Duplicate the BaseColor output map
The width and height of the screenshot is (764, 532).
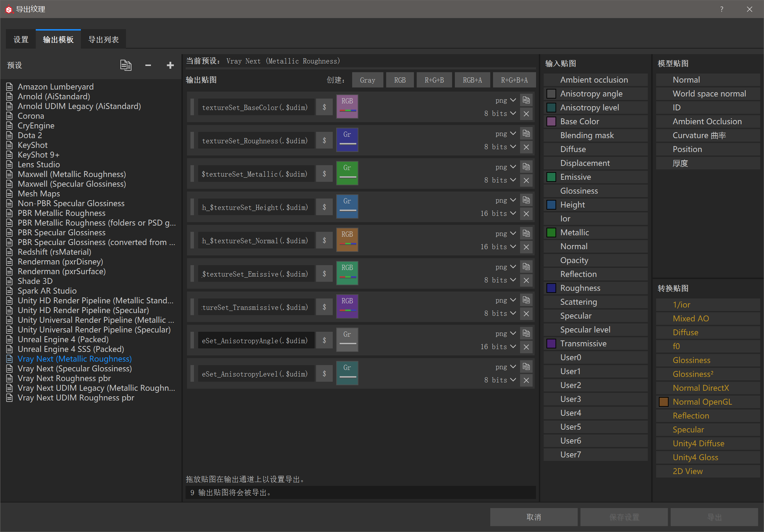coord(526,100)
